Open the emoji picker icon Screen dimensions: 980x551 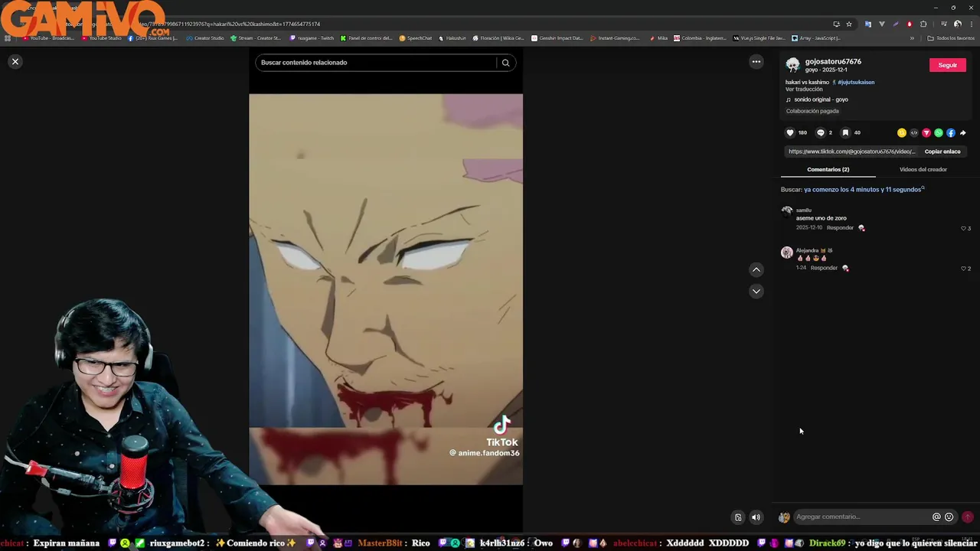[949, 517]
